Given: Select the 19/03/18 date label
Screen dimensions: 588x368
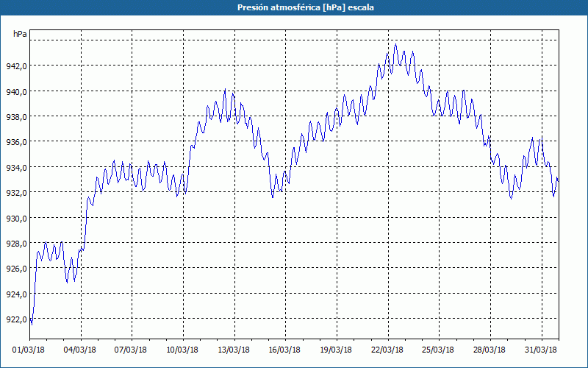Looking at the screenshot, I should coord(336,350).
